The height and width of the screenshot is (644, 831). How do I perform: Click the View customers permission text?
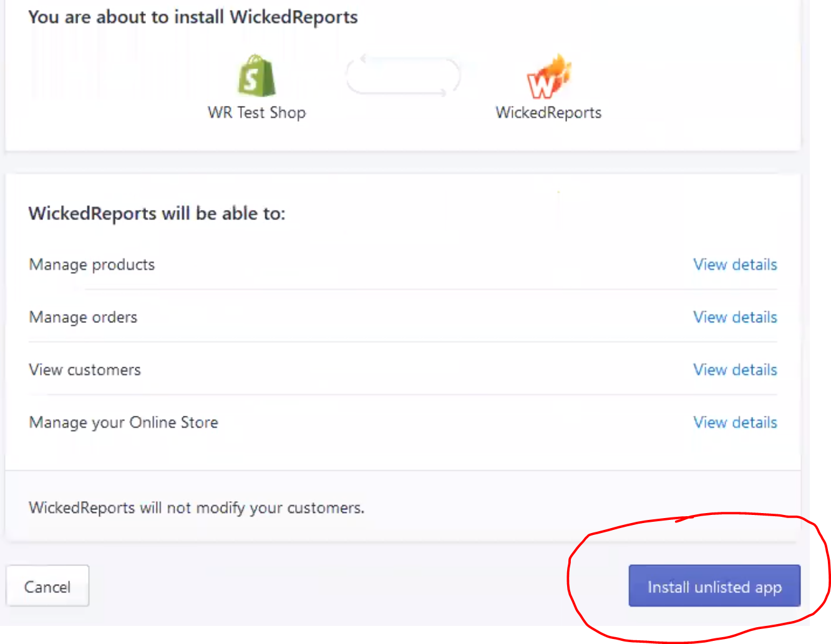tap(85, 370)
